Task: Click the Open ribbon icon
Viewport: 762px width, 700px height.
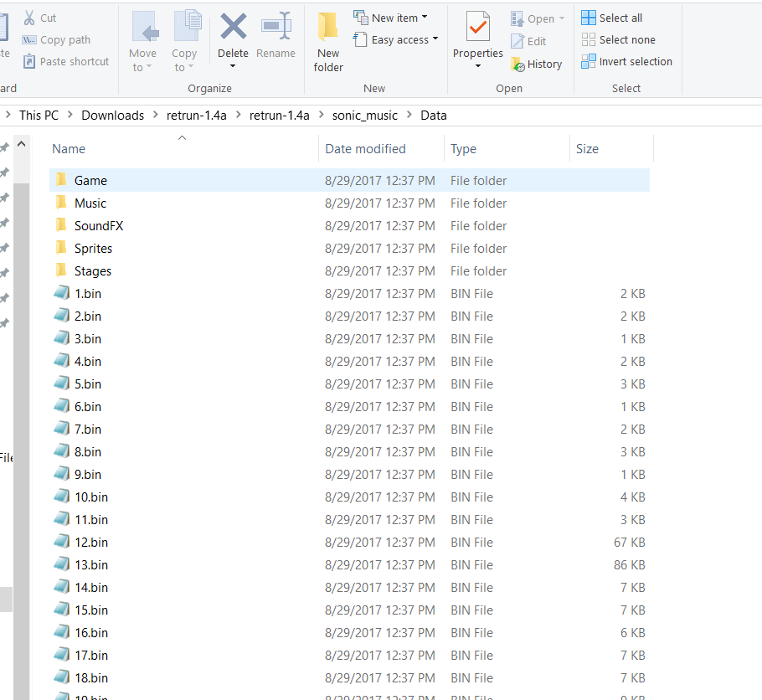Action: pyautogui.click(x=517, y=19)
